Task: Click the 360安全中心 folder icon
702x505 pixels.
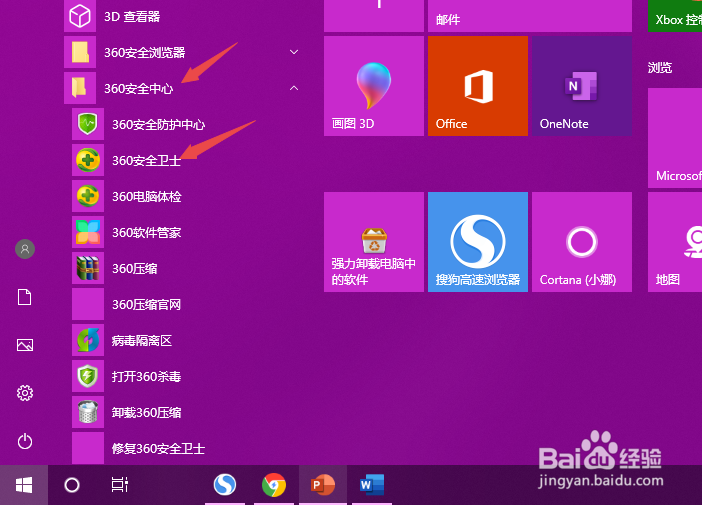Action: pyautogui.click(x=80, y=88)
